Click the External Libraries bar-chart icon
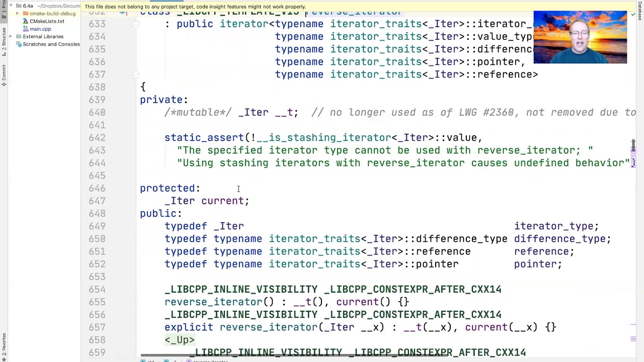 (19, 37)
